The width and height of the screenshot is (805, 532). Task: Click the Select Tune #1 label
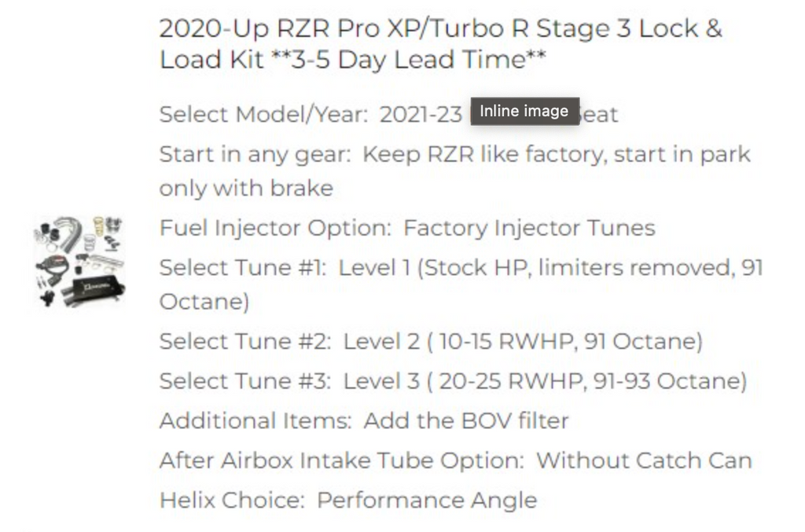point(243,267)
